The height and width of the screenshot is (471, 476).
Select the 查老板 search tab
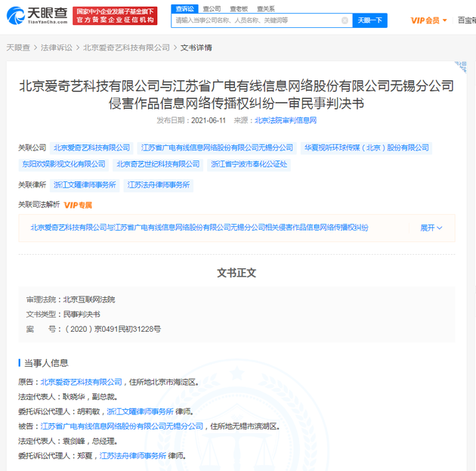(x=239, y=9)
